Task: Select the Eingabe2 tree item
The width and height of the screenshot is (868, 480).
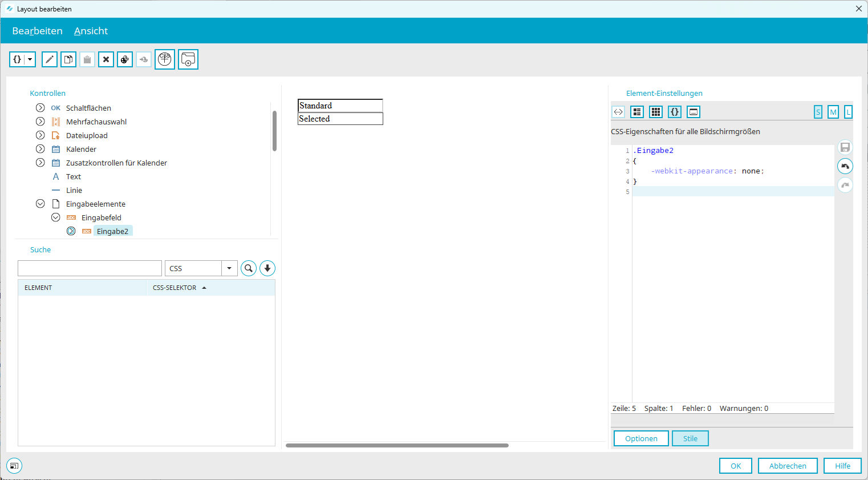Action: coord(113,231)
